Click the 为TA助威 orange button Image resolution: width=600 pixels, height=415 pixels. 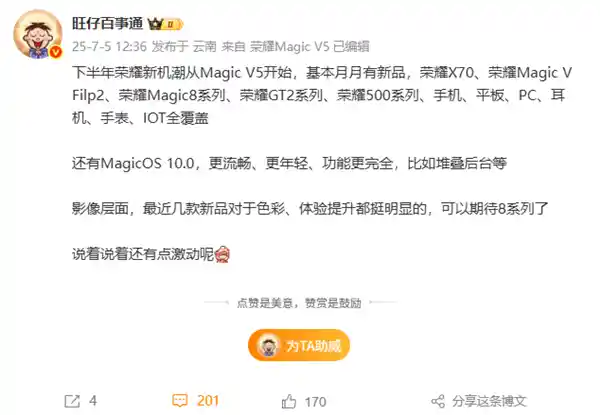[299, 345]
